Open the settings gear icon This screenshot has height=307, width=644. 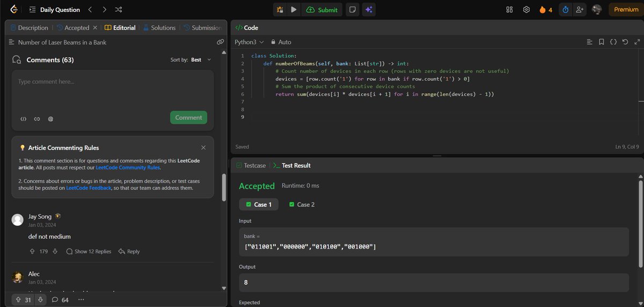[526, 10]
